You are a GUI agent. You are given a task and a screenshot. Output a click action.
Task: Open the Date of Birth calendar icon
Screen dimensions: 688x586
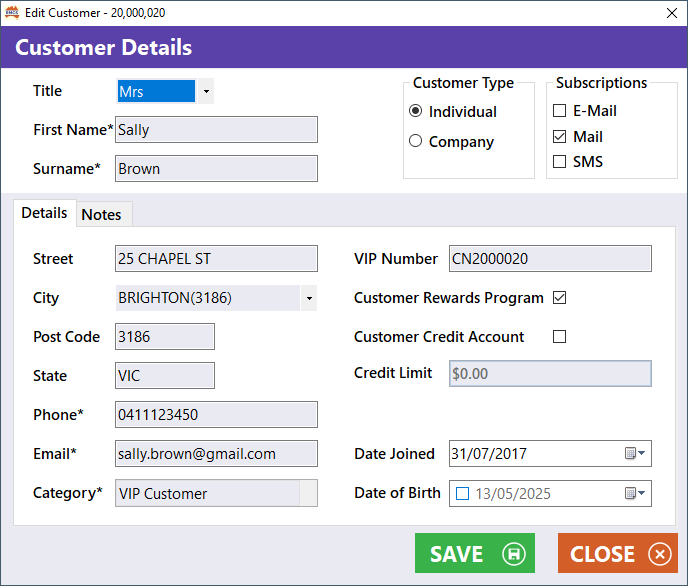(634, 493)
